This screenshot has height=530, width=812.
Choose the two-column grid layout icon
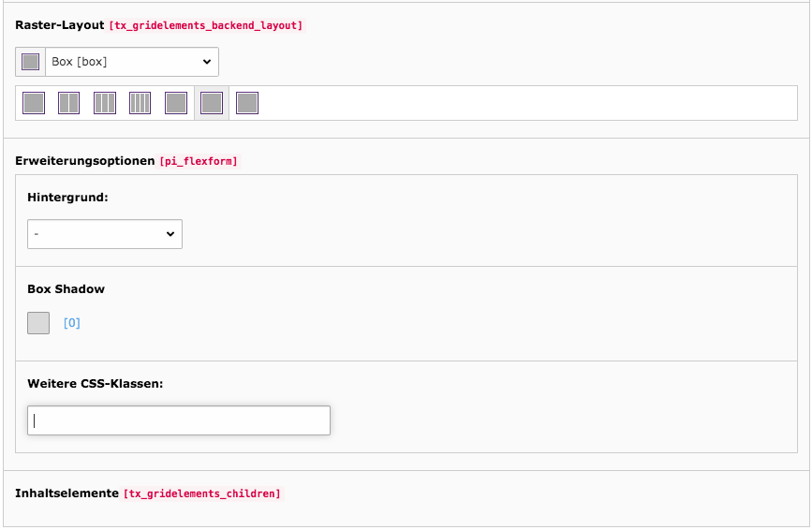(69, 103)
